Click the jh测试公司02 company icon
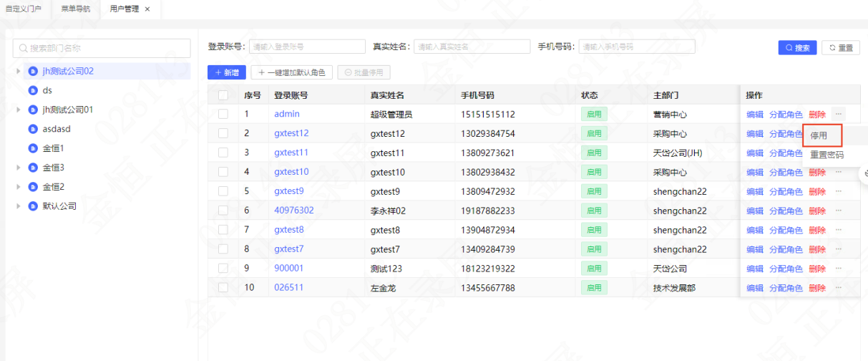The image size is (868, 361). pyautogui.click(x=32, y=71)
